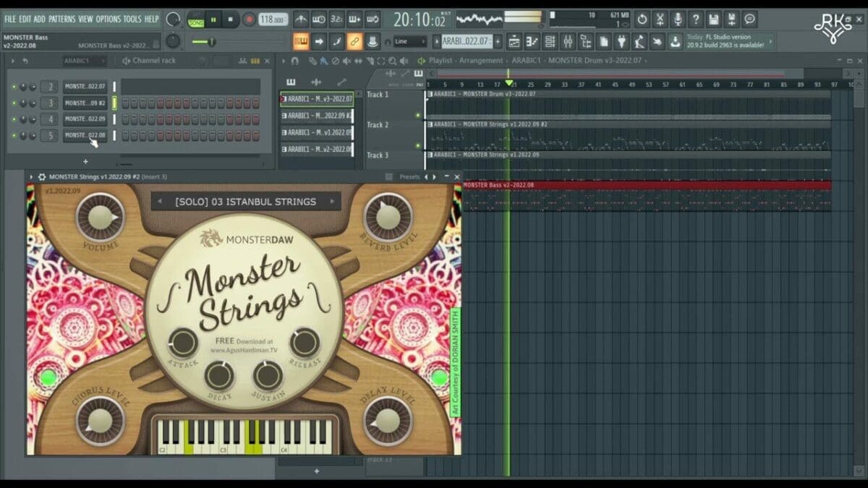The height and width of the screenshot is (488, 868).
Task: Click the microphone recording icon
Action: pos(678,19)
